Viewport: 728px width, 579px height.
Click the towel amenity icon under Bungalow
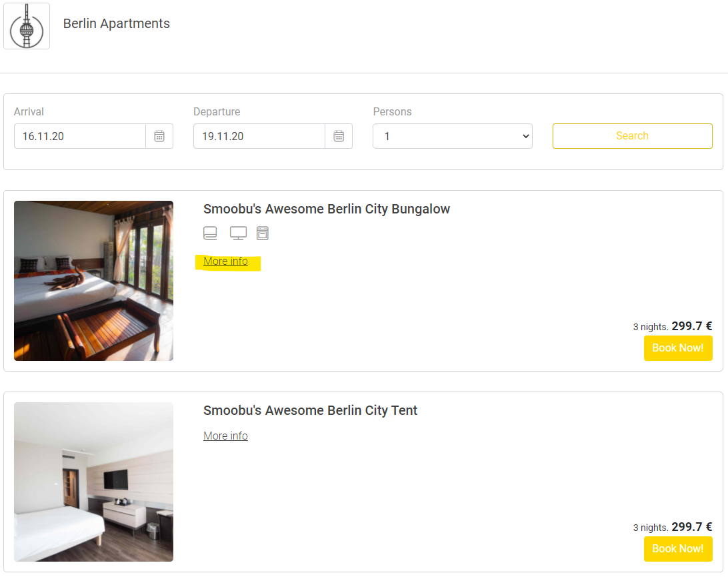(x=210, y=233)
